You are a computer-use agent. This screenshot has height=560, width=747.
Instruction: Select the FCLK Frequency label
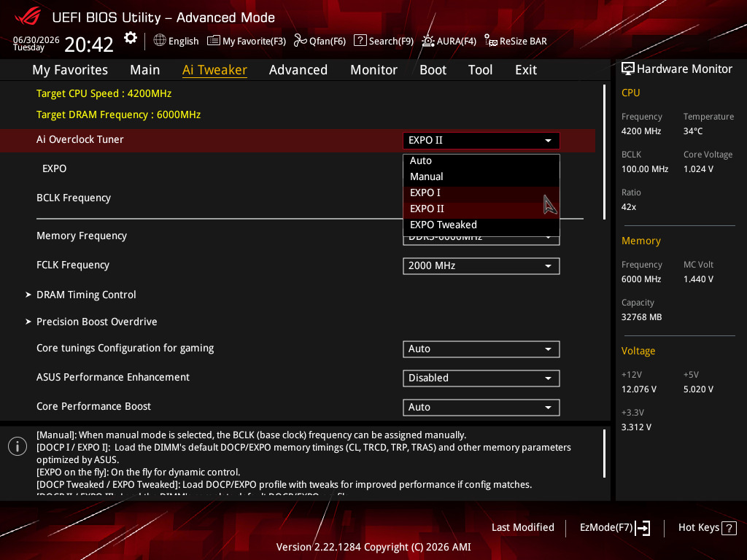pos(73,265)
